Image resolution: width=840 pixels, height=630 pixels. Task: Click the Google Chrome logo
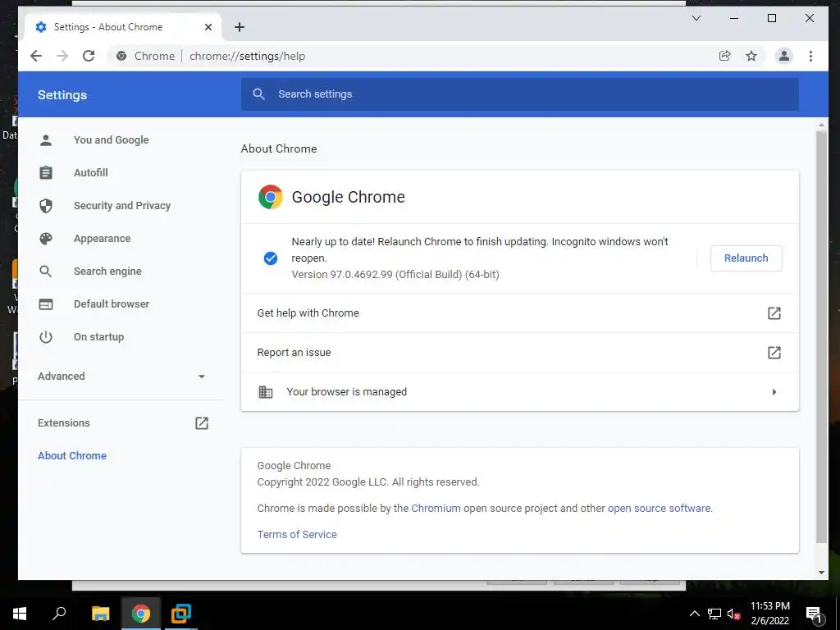coord(271,197)
